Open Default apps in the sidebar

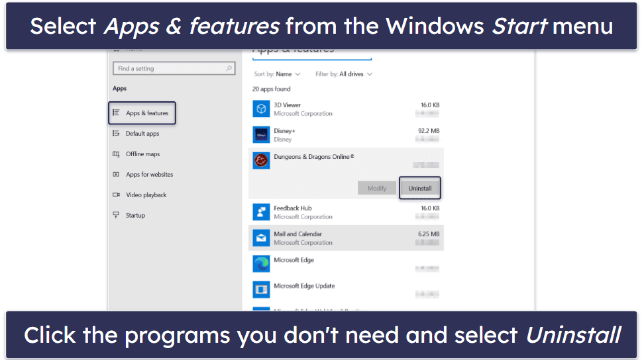pyautogui.click(x=142, y=133)
